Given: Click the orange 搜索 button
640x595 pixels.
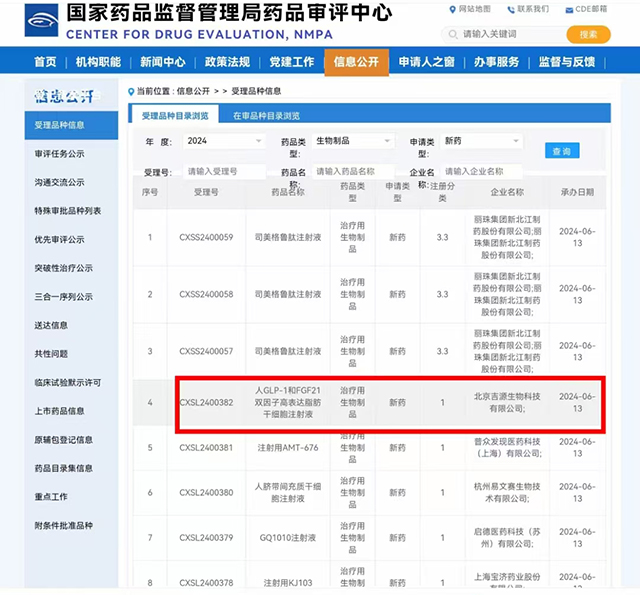Looking at the screenshot, I should [588, 34].
